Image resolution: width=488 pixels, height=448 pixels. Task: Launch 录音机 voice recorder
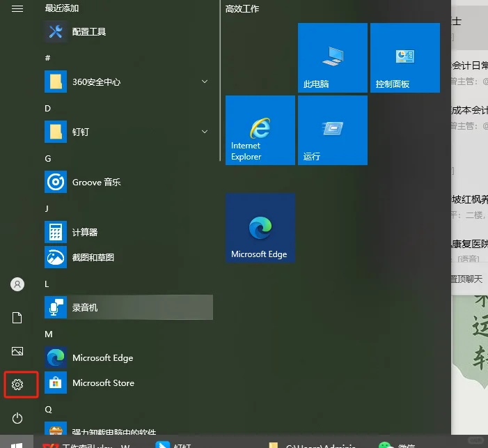pyautogui.click(x=129, y=307)
